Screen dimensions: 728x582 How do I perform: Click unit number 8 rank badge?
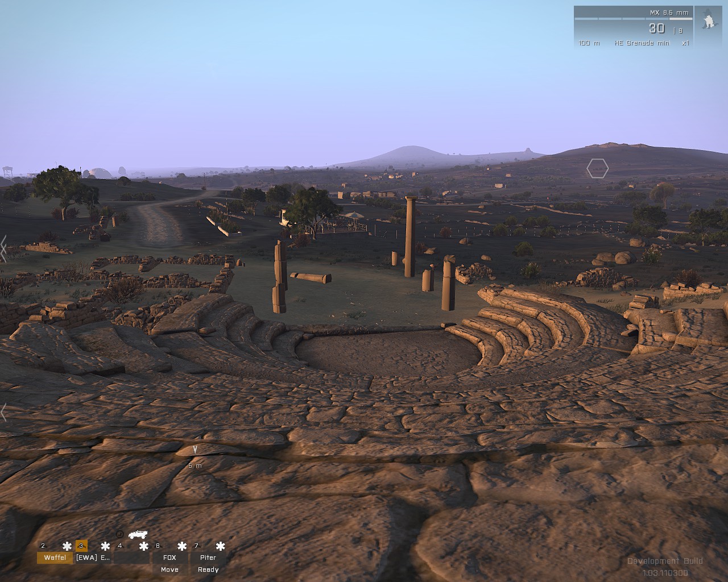pyautogui.click(x=158, y=546)
